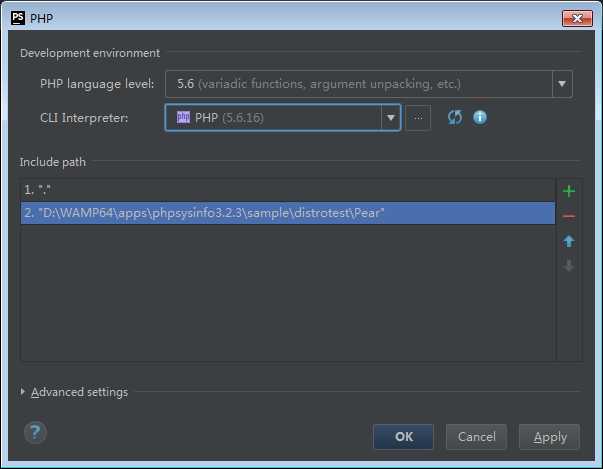Select the CLI Interpreter combo box PHP (5.6.16)
This screenshot has height=469, width=603.
tap(283, 118)
